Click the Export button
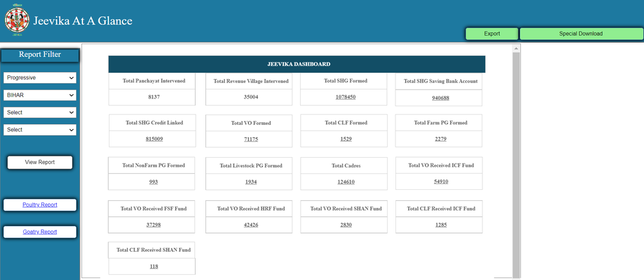 click(491, 33)
